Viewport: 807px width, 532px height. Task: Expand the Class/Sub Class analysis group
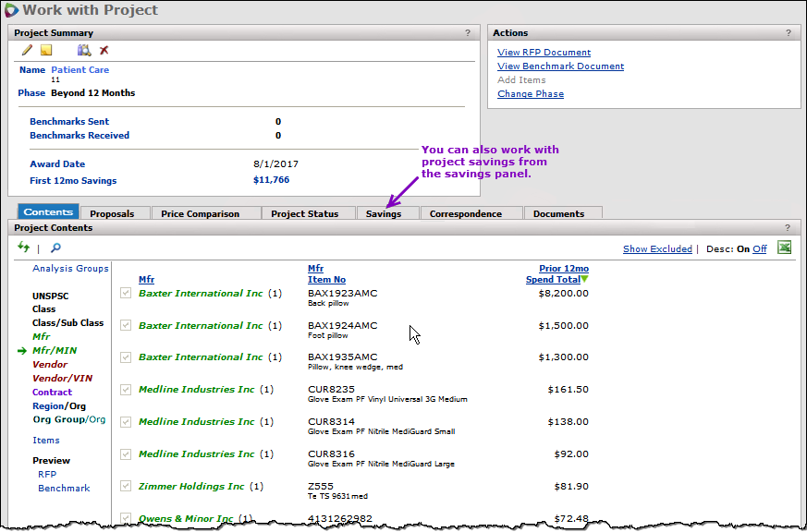pos(67,323)
